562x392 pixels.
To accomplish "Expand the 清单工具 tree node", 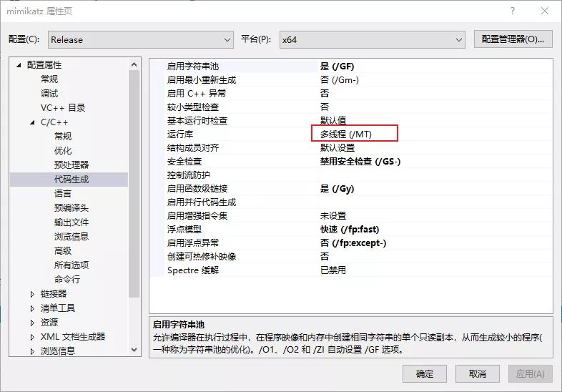I will click(32, 308).
